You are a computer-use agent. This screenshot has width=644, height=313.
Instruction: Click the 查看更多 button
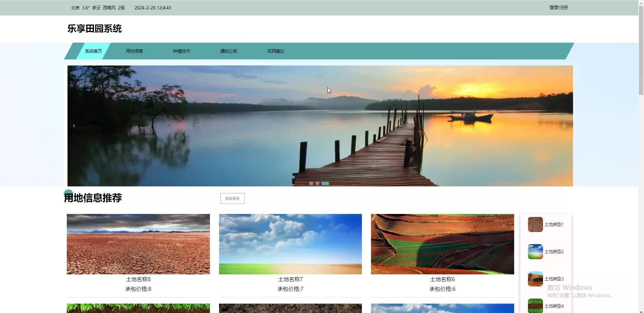(x=232, y=198)
